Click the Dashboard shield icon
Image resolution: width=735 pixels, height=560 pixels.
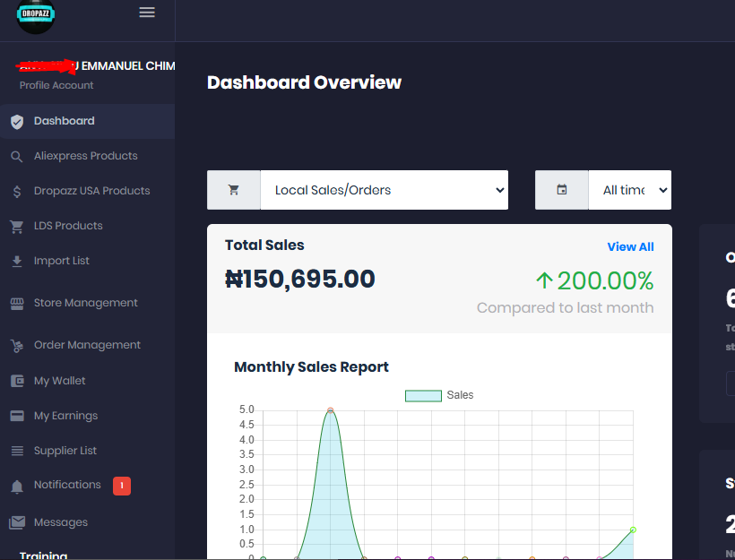(16, 122)
